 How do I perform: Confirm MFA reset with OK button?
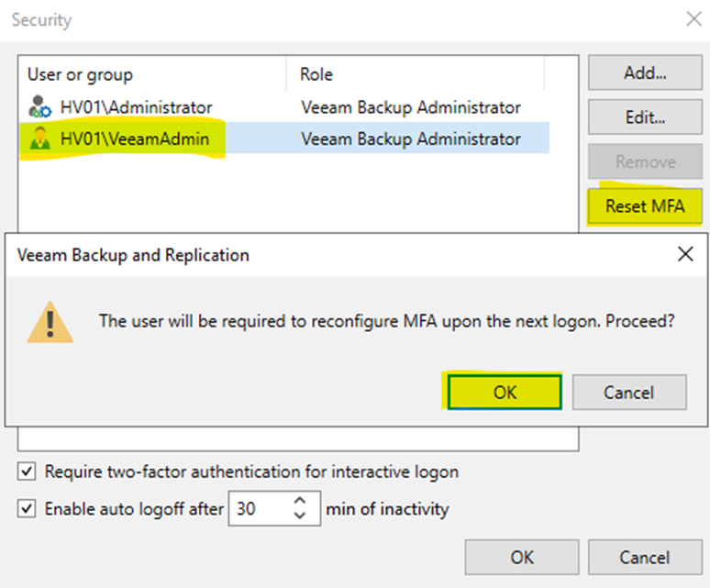point(505,392)
